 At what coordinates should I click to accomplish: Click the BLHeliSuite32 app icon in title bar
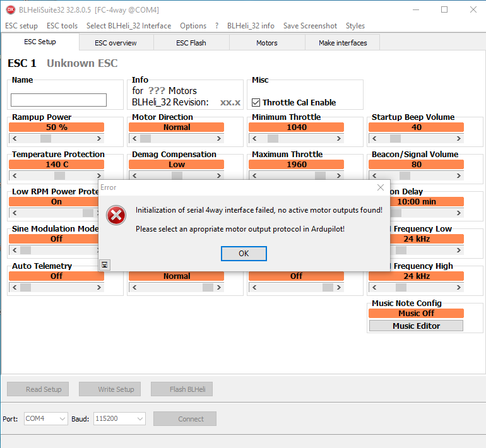[11, 9]
